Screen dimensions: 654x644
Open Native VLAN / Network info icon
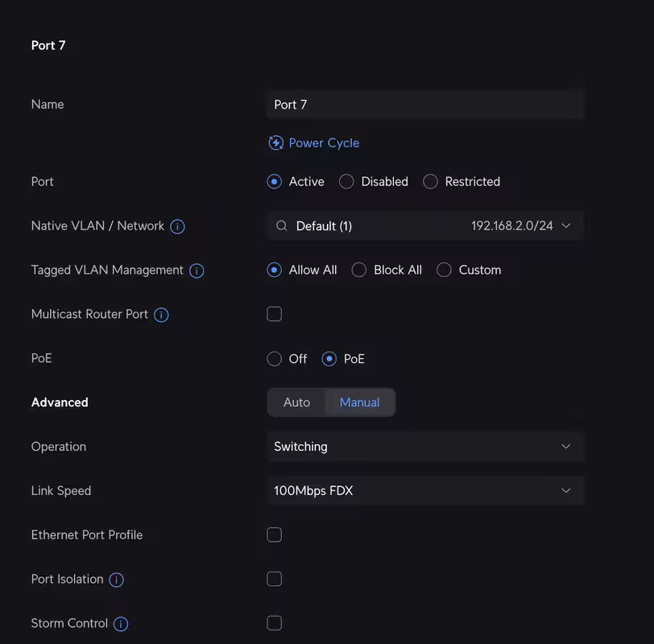click(177, 226)
